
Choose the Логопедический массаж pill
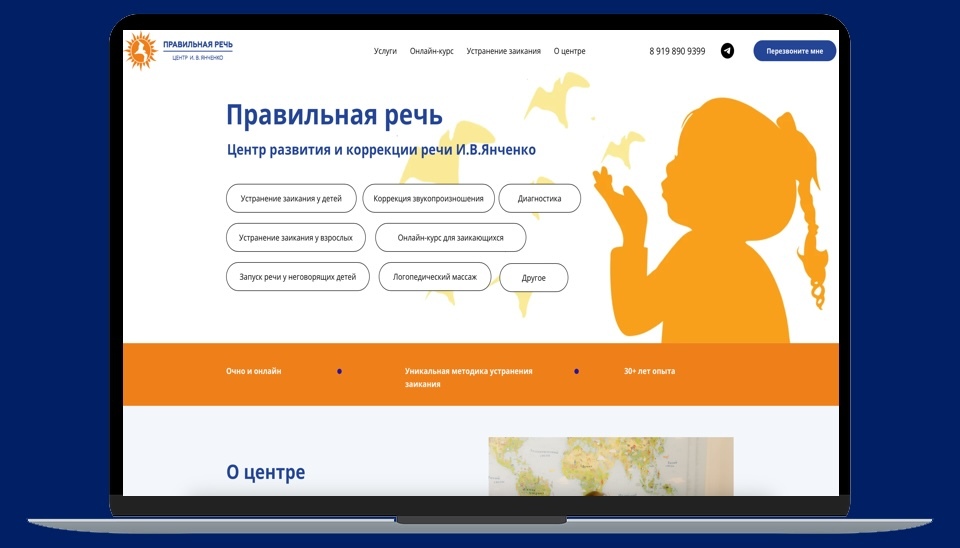click(435, 277)
